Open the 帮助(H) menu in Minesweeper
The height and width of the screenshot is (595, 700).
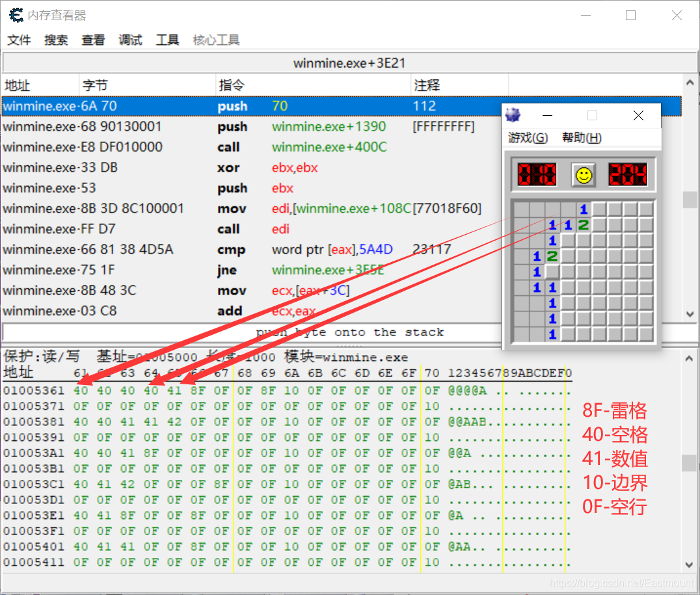click(582, 137)
